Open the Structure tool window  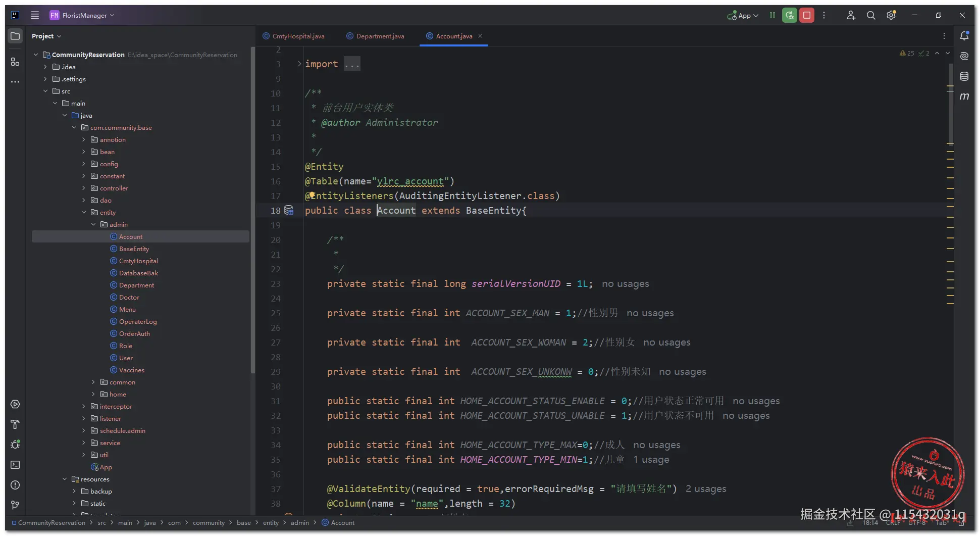15,62
